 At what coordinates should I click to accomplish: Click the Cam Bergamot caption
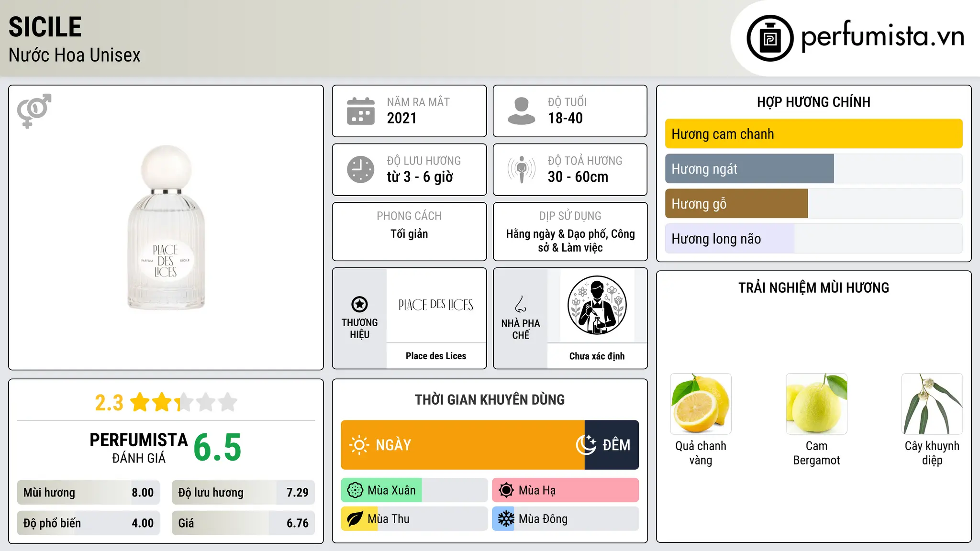pyautogui.click(x=816, y=453)
